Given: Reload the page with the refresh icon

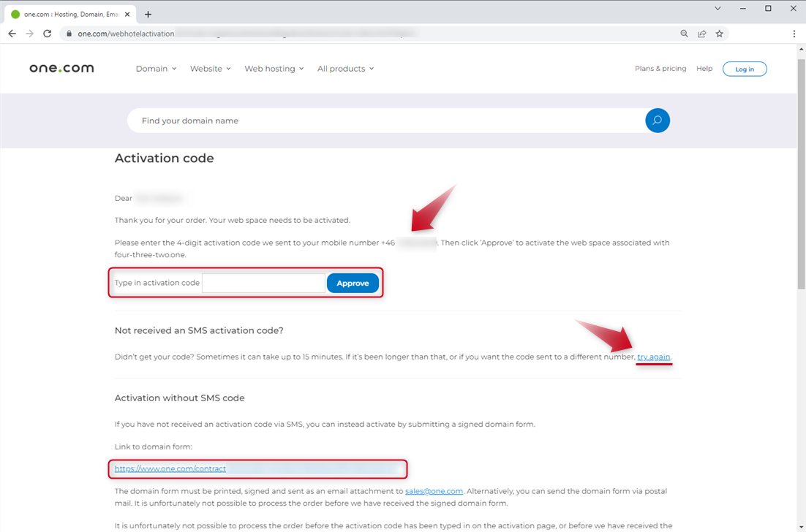Looking at the screenshot, I should (x=48, y=34).
